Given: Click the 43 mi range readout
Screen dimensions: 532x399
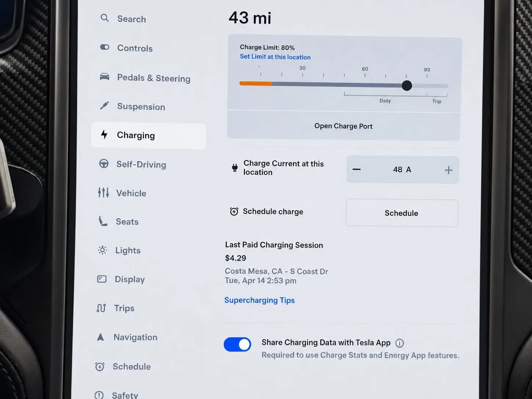Looking at the screenshot, I should click(250, 18).
